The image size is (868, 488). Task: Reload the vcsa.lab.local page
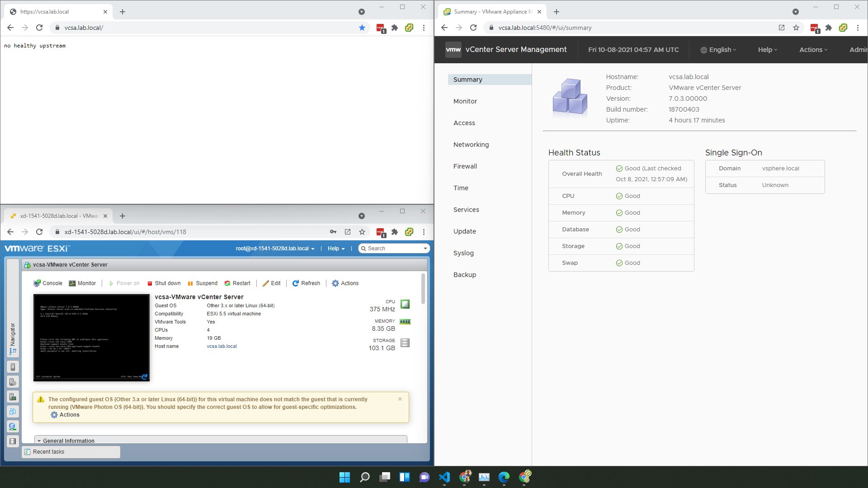click(x=39, y=28)
